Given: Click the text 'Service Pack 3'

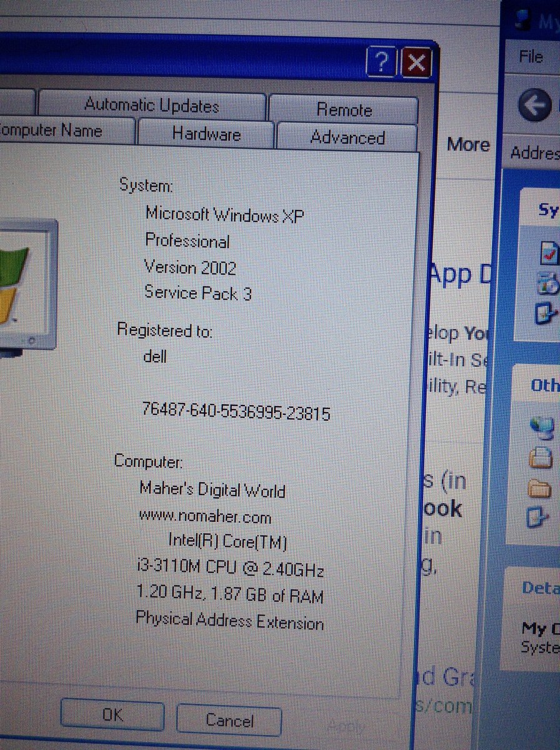Looking at the screenshot, I should pyautogui.click(x=197, y=292).
